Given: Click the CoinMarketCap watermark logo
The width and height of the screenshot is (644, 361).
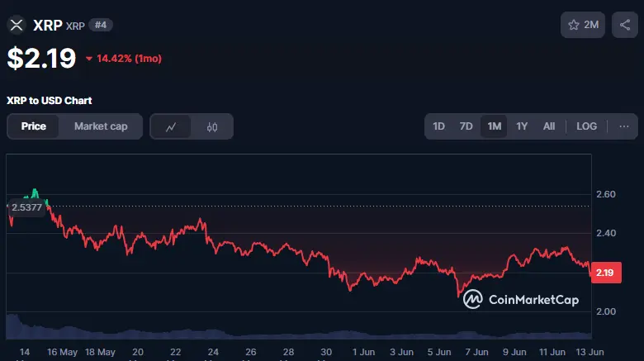Looking at the screenshot, I should coord(521,299).
